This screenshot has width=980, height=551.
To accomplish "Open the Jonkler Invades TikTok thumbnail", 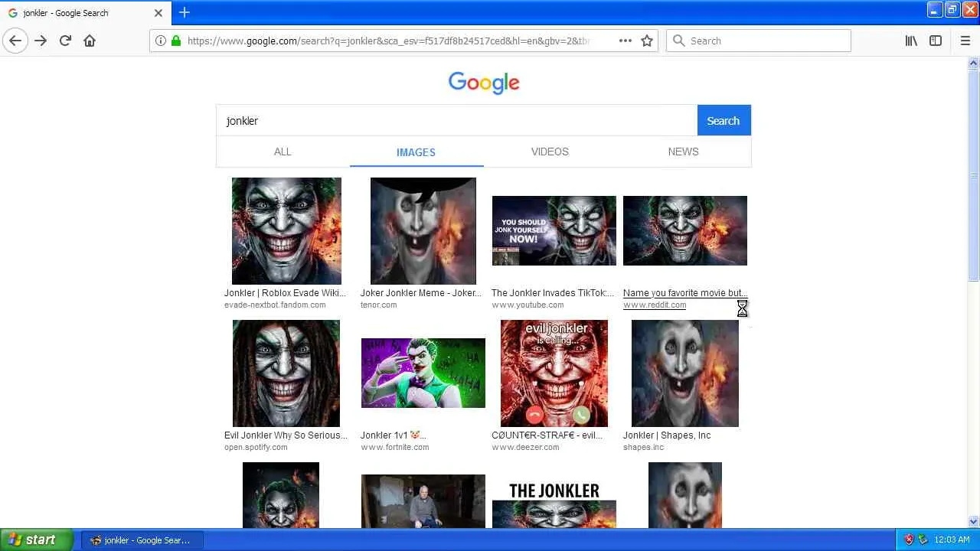I will (554, 230).
